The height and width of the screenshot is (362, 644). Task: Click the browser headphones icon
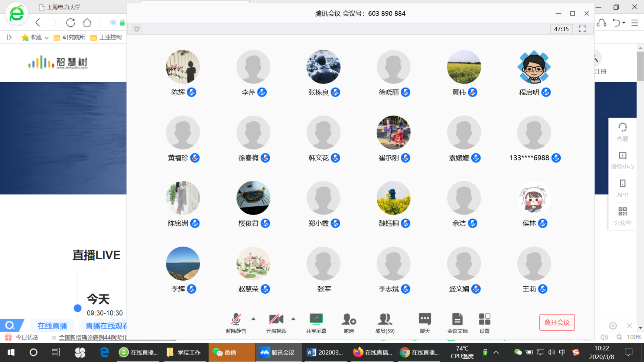point(602,23)
